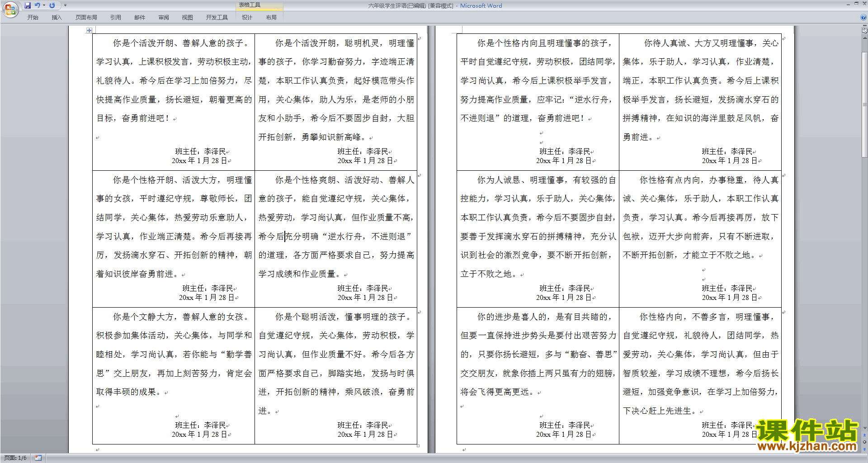Click the split bar handle above scrollbar

click(x=865, y=26)
